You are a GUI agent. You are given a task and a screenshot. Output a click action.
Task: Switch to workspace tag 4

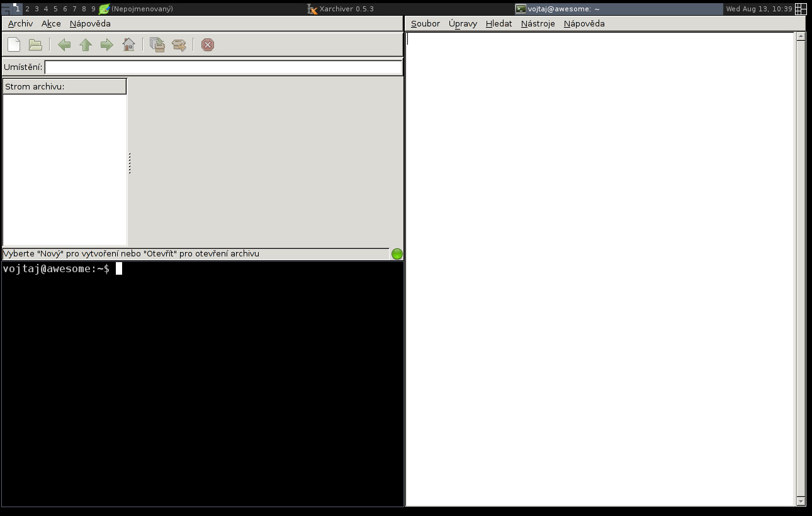coord(46,9)
